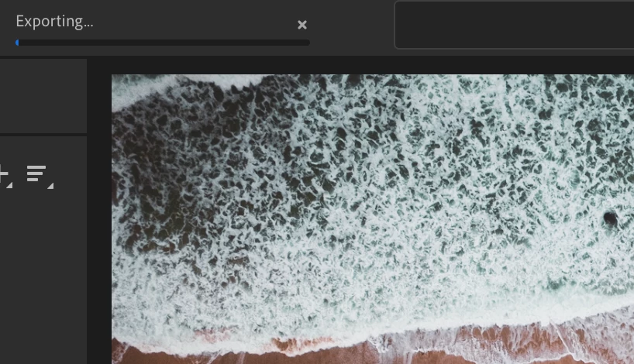Screen dimensions: 634x364
Task: Click the Exporting progress bar
Action: [163, 43]
